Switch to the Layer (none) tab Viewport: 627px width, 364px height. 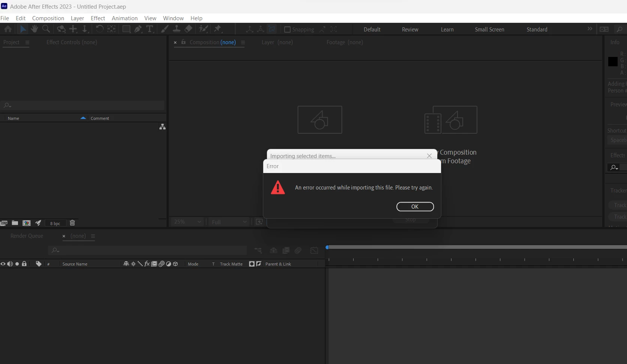coord(277,42)
